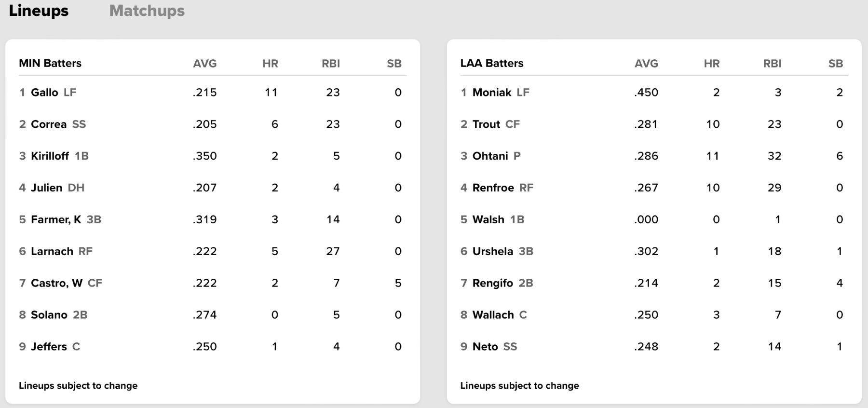Image resolution: width=868 pixels, height=408 pixels.
Task: Select Renfroe in LAA batters
Action: [x=493, y=188]
